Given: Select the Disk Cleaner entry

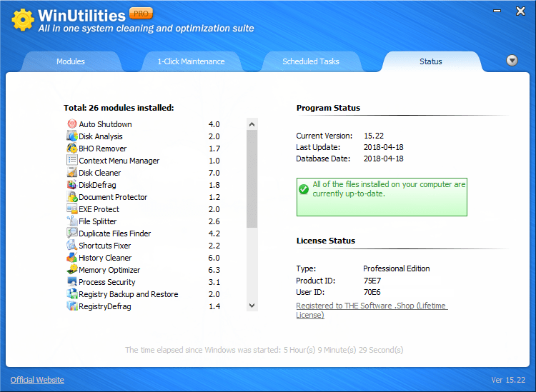Looking at the screenshot, I should (x=100, y=173).
